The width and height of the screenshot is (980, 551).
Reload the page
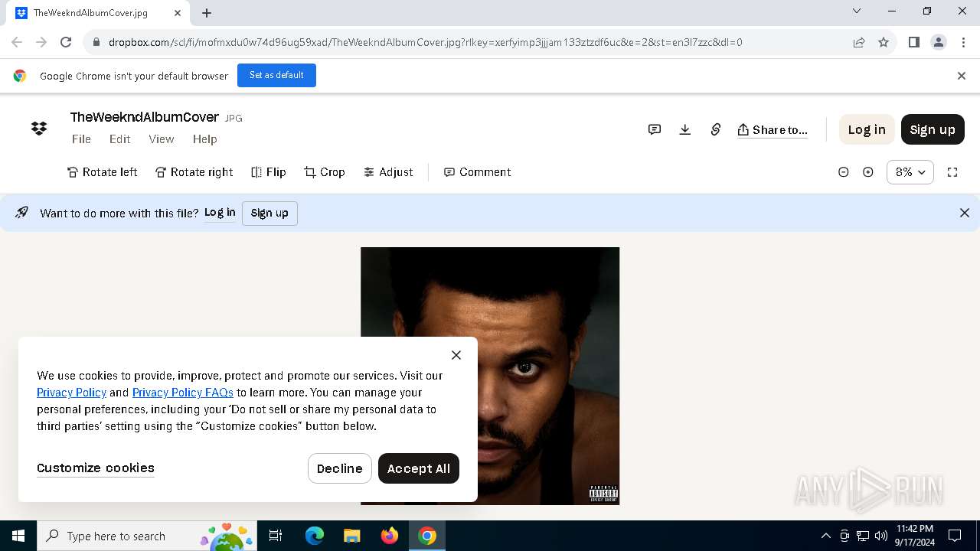[x=66, y=42]
